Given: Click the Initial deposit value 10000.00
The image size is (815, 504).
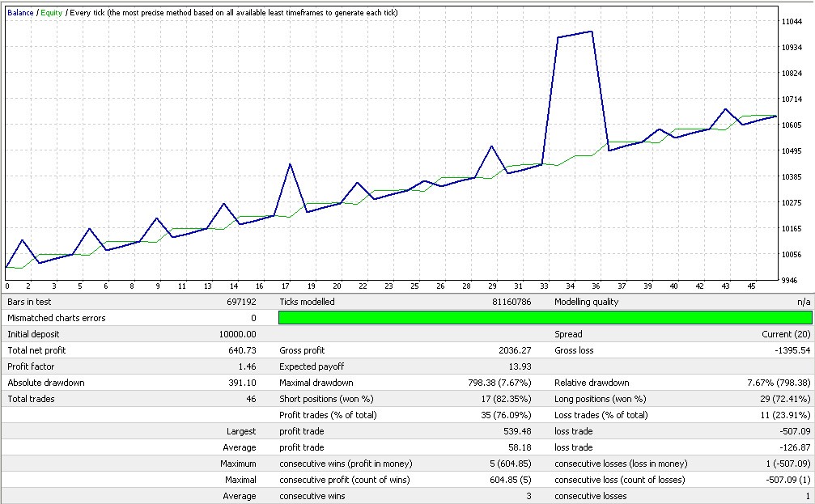Looking at the screenshot, I should click(237, 334).
